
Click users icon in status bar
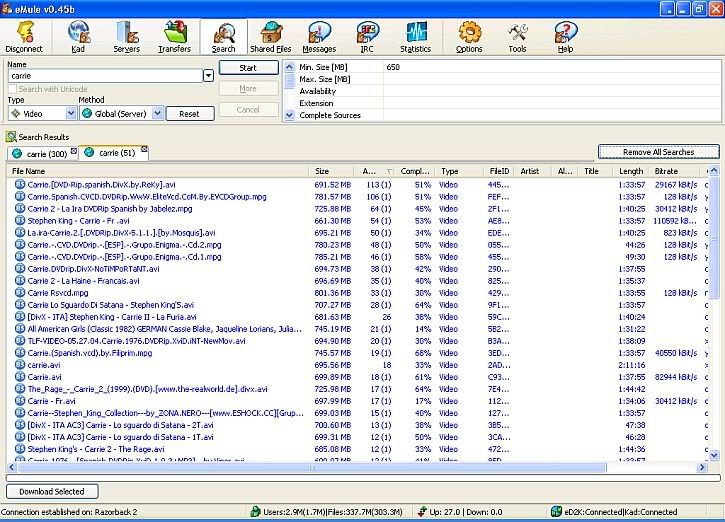255,511
